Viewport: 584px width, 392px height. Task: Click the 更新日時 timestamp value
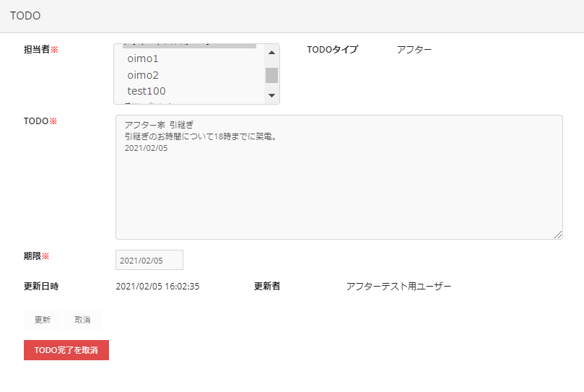pyautogui.click(x=157, y=287)
